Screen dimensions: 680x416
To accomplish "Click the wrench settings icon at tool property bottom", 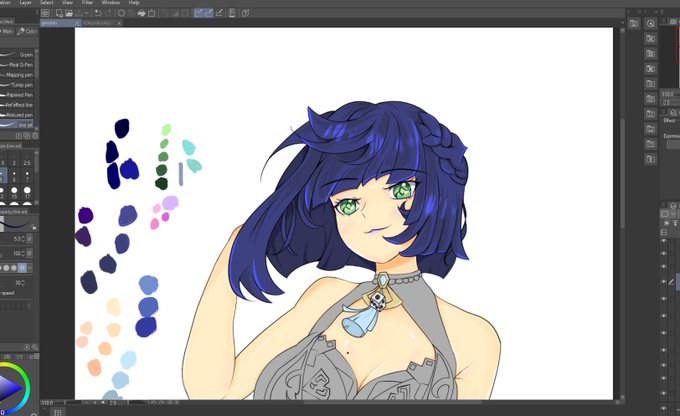I will click(x=35, y=347).
